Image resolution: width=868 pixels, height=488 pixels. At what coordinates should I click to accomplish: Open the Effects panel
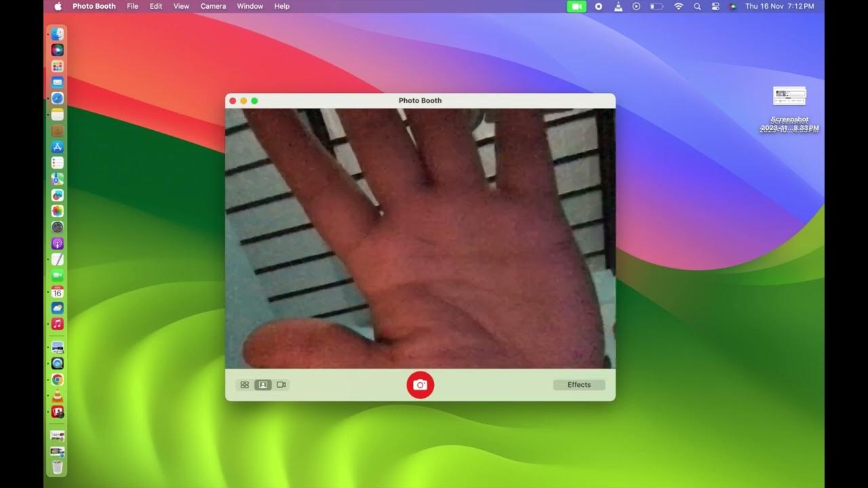tap(579, 385)
